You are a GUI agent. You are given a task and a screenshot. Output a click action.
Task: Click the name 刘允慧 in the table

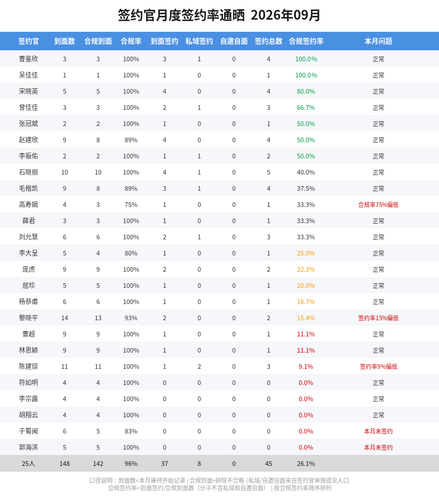coord(28,237)
